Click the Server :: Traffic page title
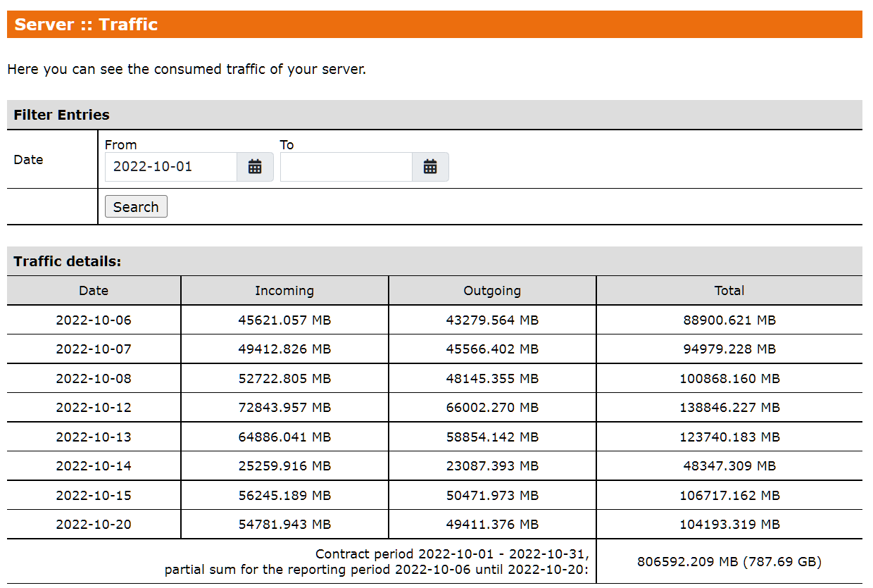Viewport: 873px width, 588px height. point(86,25)
